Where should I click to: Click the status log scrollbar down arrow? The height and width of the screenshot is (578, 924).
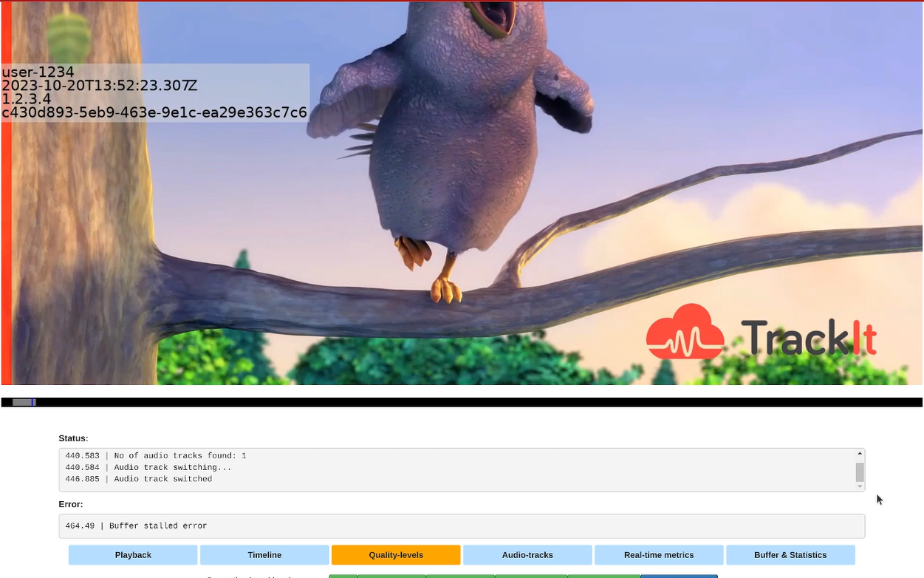(859, 486)
